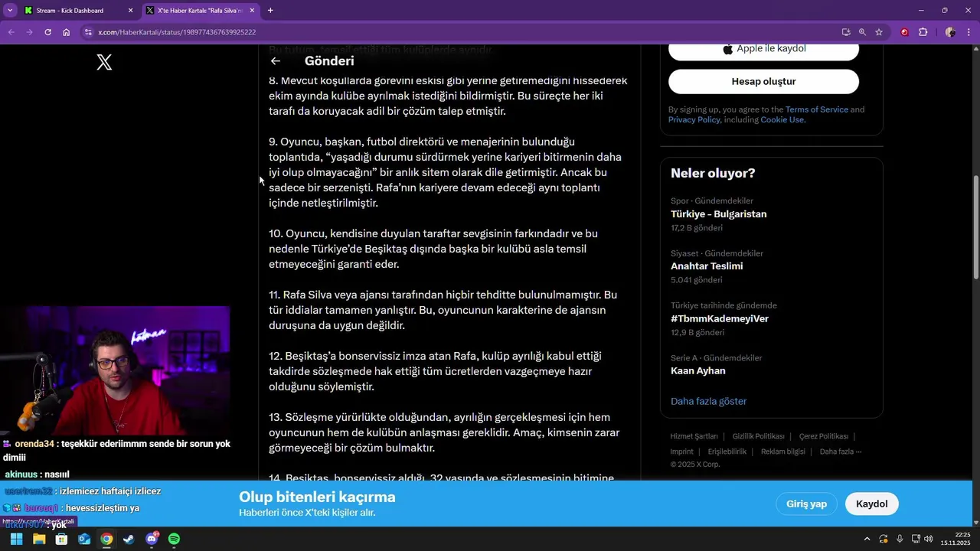Open the taskbar clock and date
Image resolution: width=980 pixels, height=551 pixels.
pos(955,539)
